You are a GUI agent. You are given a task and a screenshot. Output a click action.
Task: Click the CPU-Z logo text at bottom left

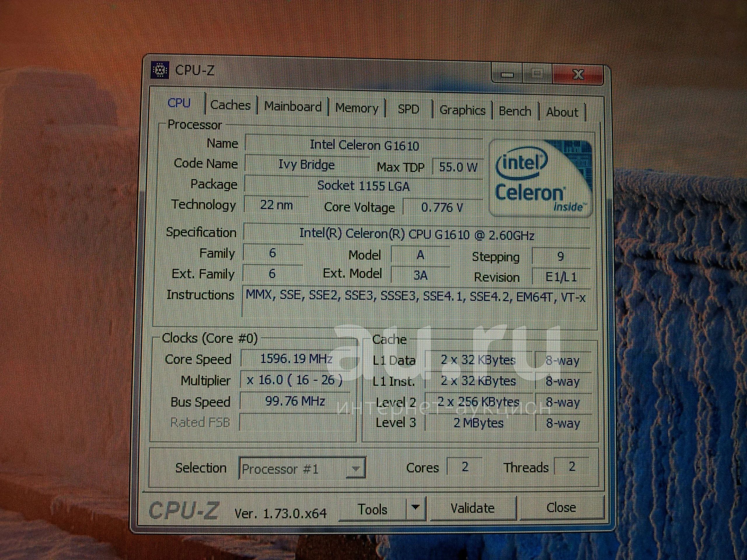[184, 510]
